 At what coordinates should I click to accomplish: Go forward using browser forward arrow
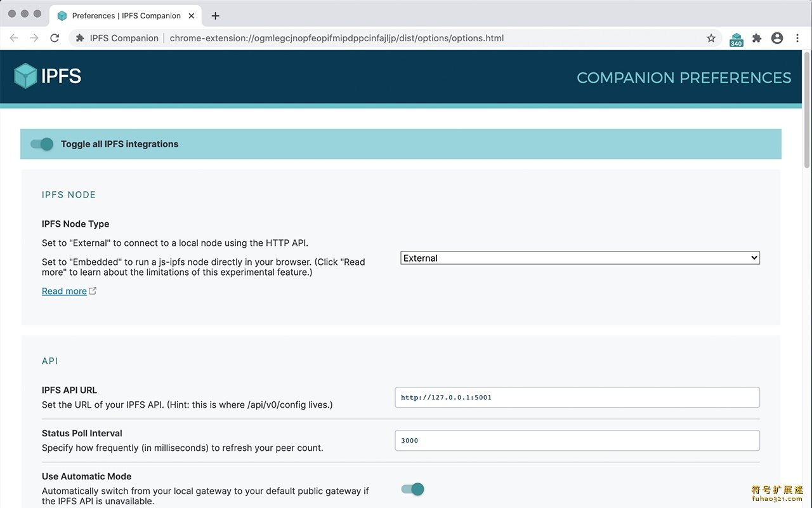pyautogui.click(x=34, y=38)
